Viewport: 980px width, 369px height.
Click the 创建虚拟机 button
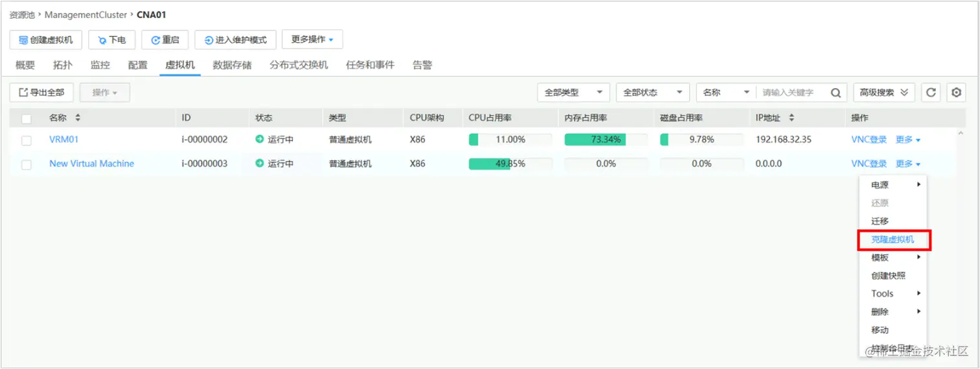point(46,40)
